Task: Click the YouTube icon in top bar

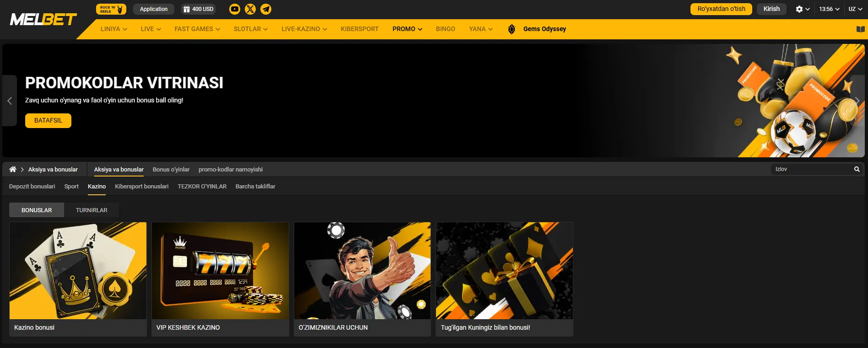Action: [x=234, y=9]
